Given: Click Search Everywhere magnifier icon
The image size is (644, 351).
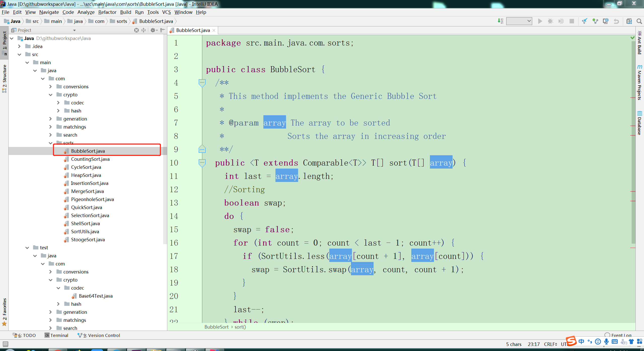Looking at the screenshot, I should [x=639, y=21].
